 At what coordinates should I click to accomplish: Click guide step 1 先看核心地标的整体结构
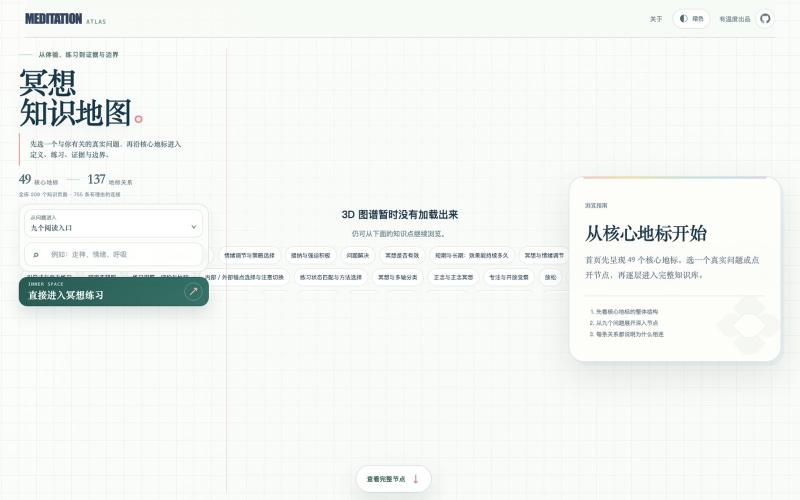pyautogui.click(x=624, y=311)
